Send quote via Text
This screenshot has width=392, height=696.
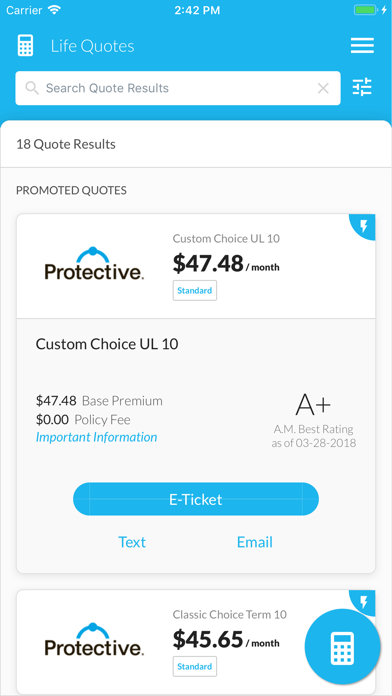[132, 542]
